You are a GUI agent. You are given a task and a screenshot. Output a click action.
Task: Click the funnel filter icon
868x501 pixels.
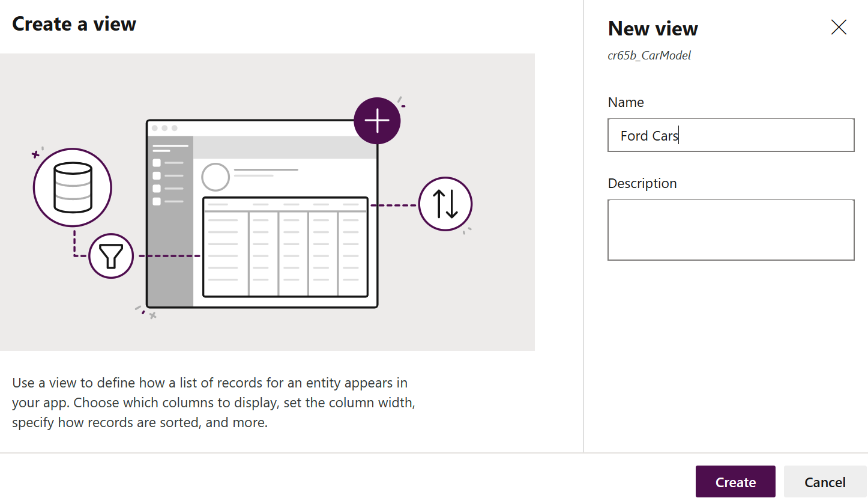[x=111, y=256]
